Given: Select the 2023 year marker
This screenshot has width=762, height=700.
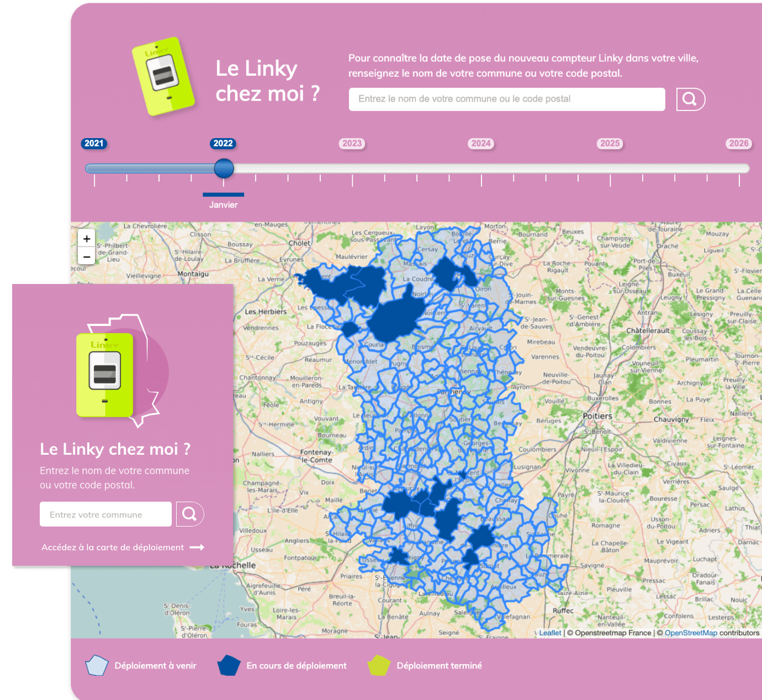Looking at the screenshot, I should pyautogui.click(x=352, y=144).
